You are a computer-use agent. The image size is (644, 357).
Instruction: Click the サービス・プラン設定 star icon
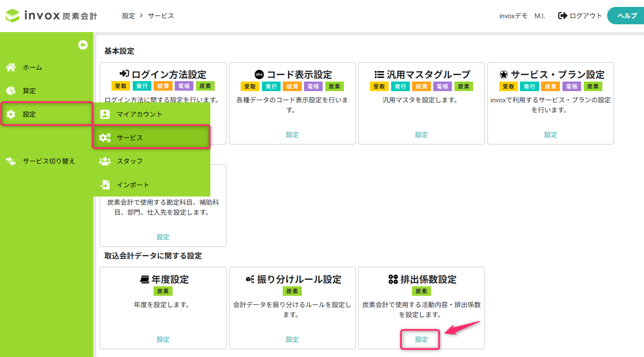[x=503, y=74]
